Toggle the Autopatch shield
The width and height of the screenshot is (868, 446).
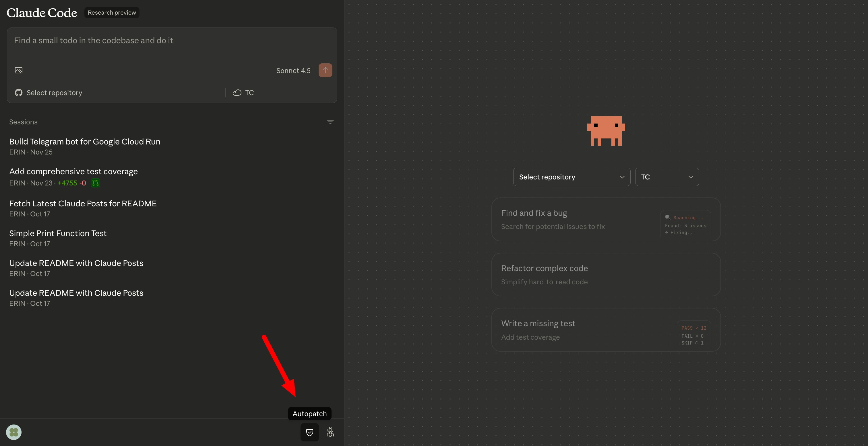point(309,432)
